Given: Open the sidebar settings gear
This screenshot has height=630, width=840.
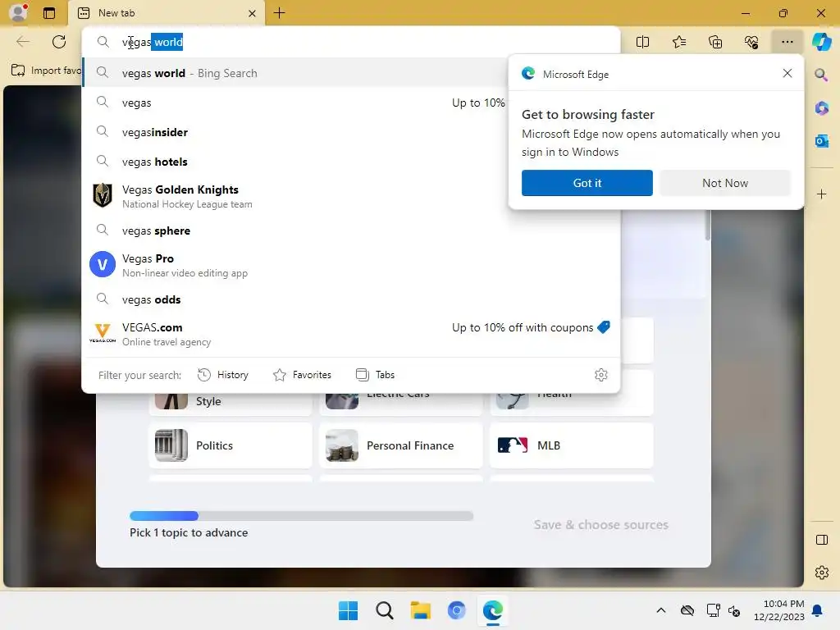Looking at the screenshot, I should click(821, 572).
